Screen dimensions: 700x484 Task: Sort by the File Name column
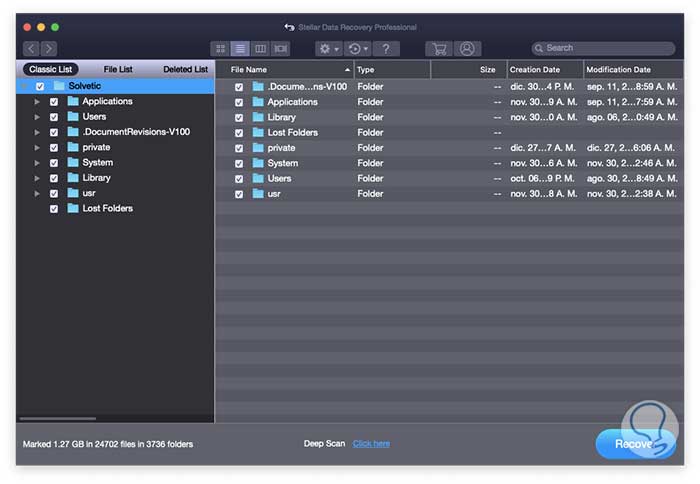click(x=285, y=70)
